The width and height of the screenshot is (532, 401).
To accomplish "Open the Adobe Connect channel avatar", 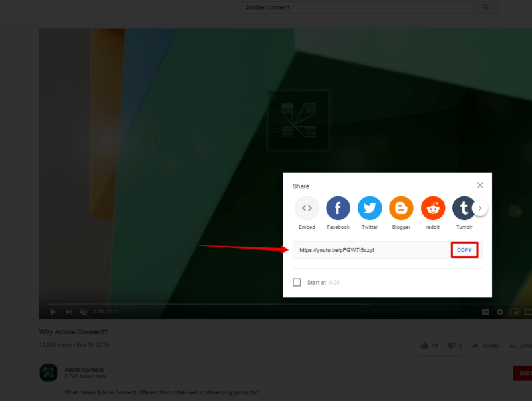I will coord(48,372).
